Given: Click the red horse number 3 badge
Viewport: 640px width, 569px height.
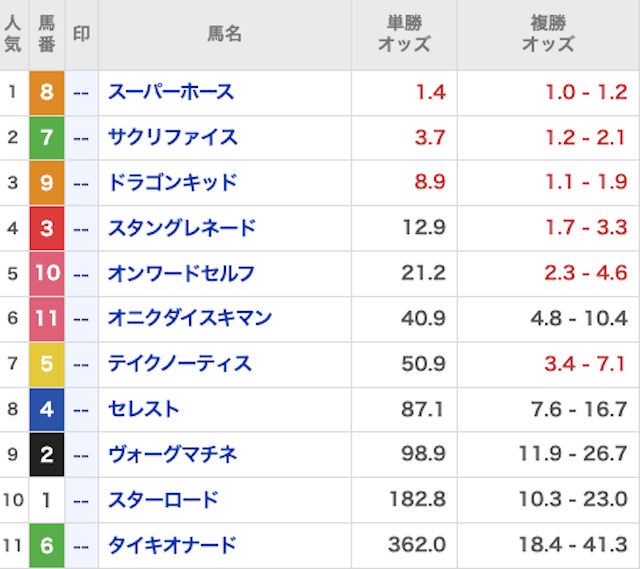Looking at the screenshot, I should (46, 228).
